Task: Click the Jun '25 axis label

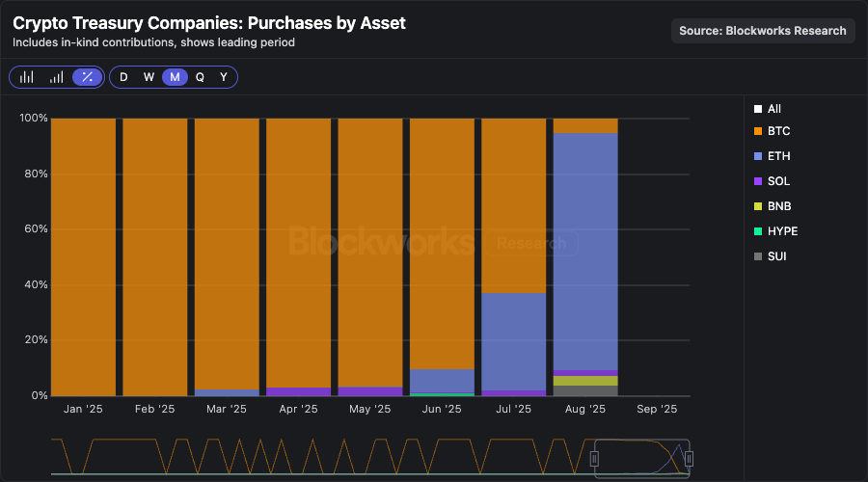Action: 442,409
